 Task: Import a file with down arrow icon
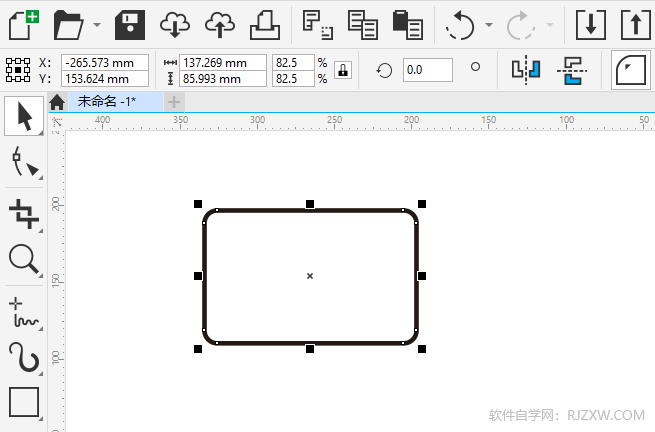pos(591,25)
